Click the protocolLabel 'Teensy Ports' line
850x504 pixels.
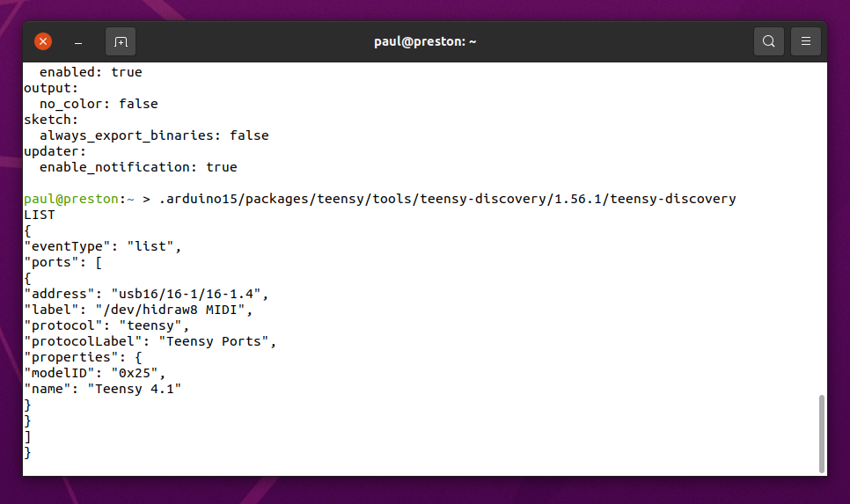tap(150, 341)
